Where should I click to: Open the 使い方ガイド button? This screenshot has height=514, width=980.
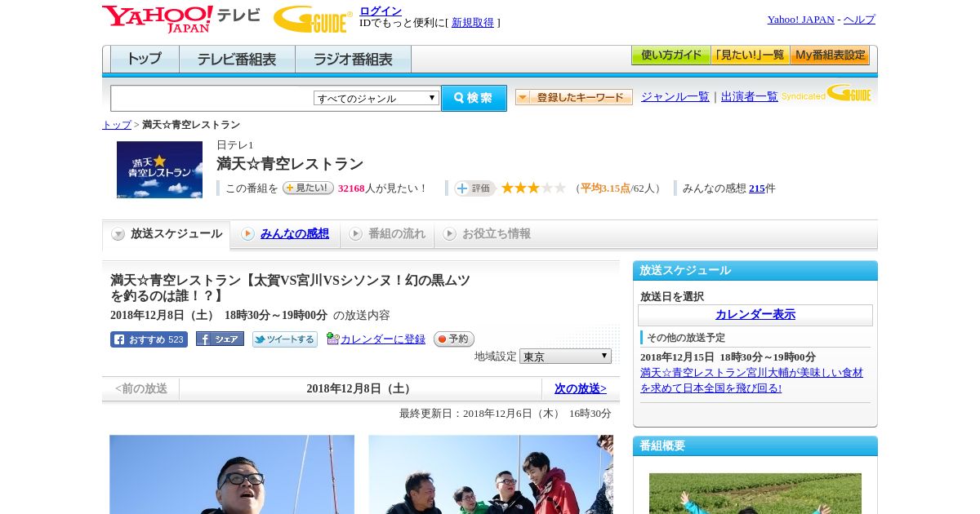point(670,55)
